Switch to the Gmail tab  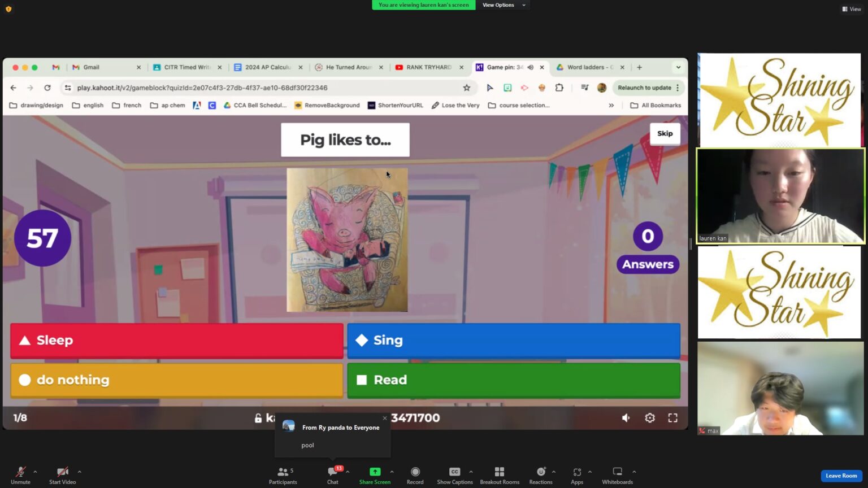coord(106,67)
